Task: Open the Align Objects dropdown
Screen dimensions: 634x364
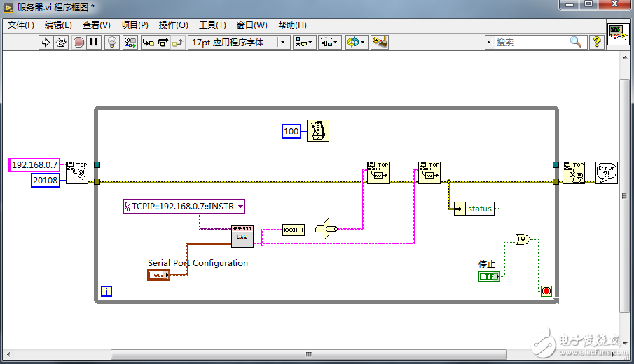Action: point(304,43)
